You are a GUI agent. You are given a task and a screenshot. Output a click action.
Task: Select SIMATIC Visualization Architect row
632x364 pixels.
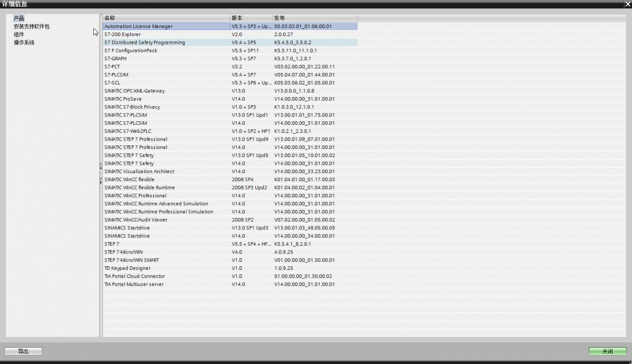230,171
